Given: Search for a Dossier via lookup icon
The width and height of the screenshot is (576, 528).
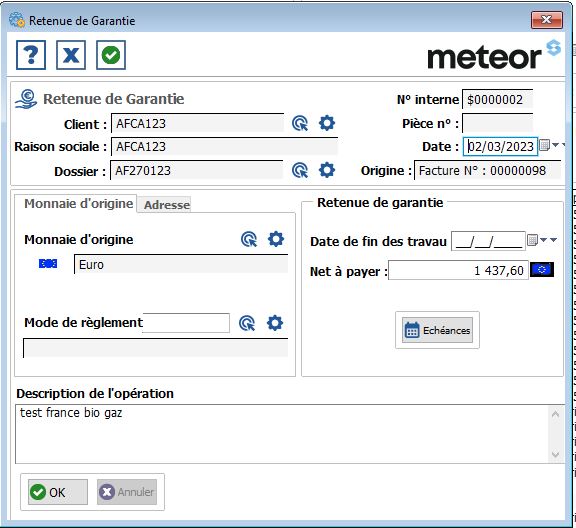Looking at the screenshot, I should tap(300, 170).
